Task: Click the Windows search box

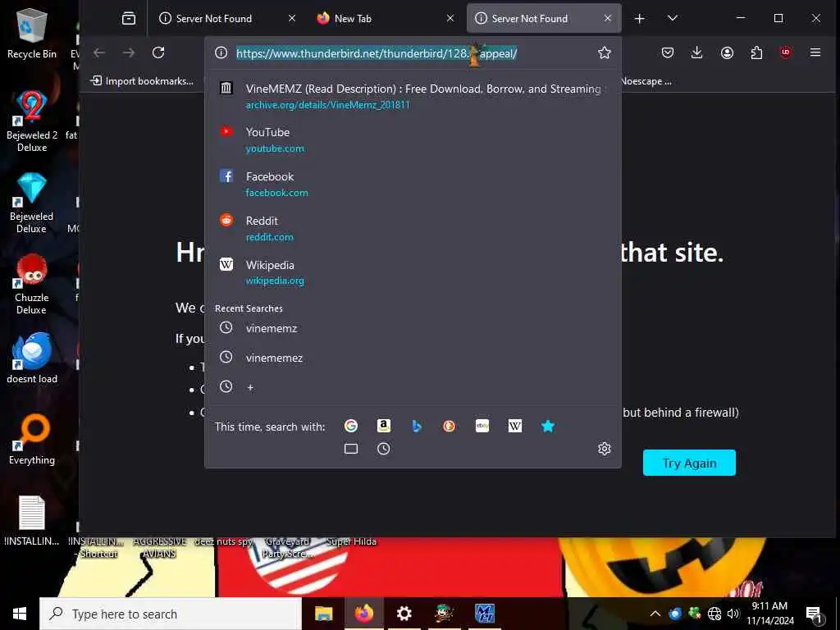Action: (x=171, y=614)
